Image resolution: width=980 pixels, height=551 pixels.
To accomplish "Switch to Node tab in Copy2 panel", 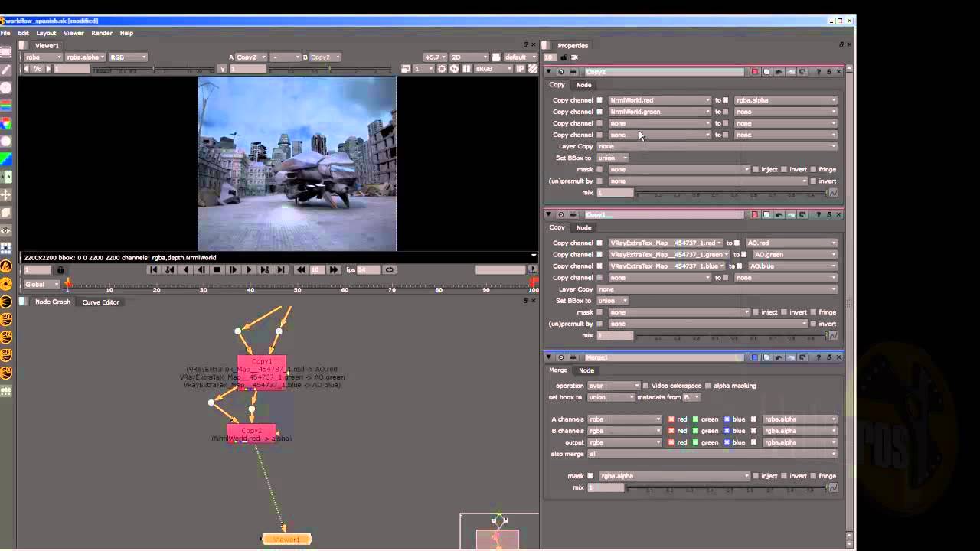I will (x=583, y=85).
